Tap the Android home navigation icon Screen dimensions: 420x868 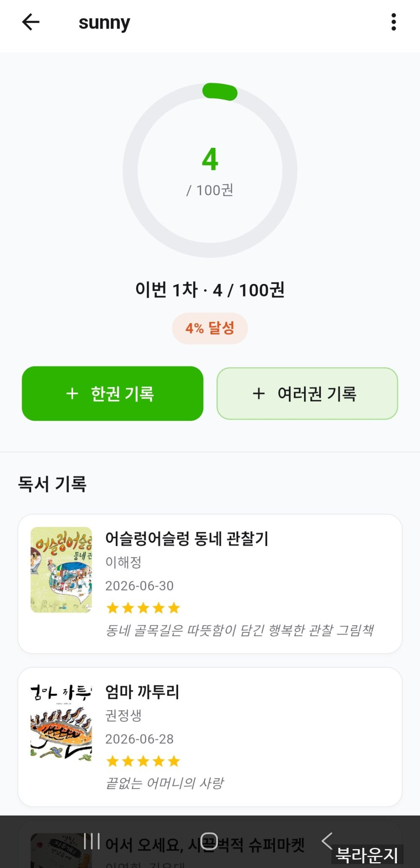click(x=209, y=841)
